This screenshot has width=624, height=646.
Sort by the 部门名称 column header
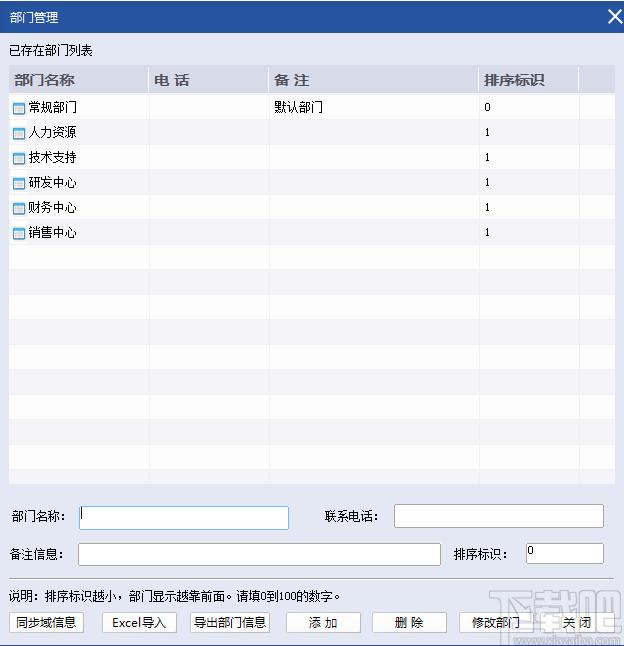tap(79, 79)
